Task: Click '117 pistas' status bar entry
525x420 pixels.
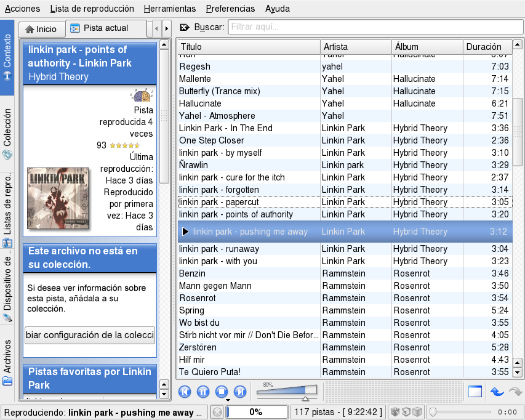Action: click(x=338, y=412)
